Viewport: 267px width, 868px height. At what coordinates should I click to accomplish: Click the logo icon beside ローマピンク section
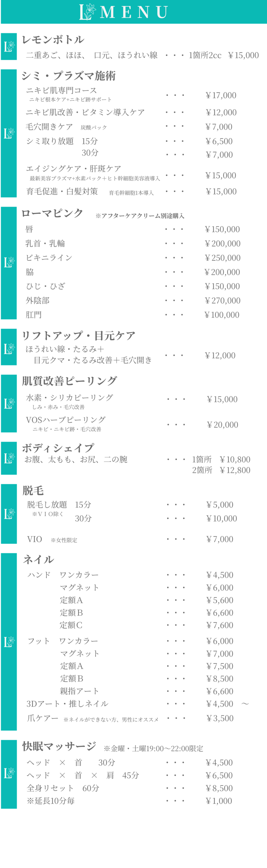(9, 262)
